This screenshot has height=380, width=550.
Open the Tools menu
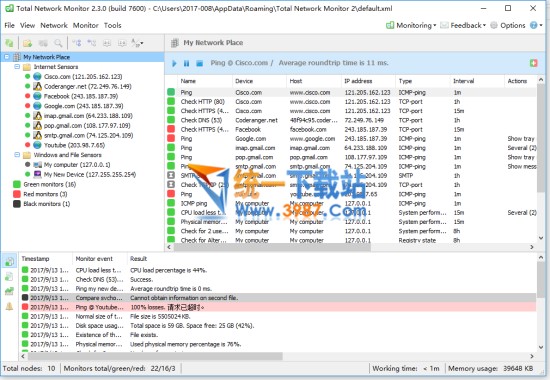113,25
